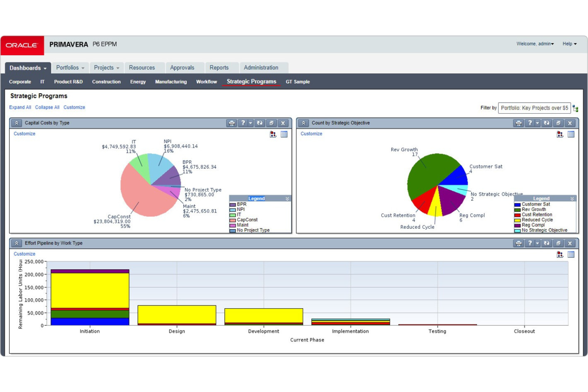
Task: Click the Filter by portfolio field
Action: [x=534, y=108]
